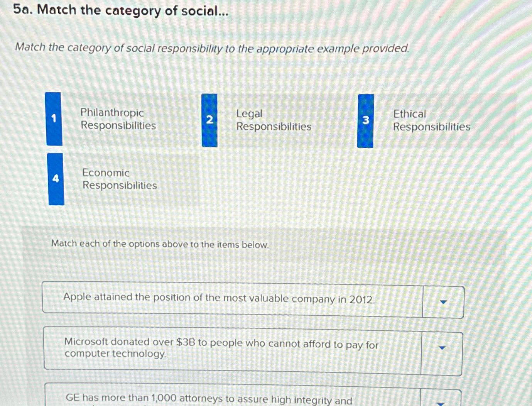Select the Microsoft donated over $3B answer row
The image size is (532, 406).
click(x=221, y=348)
